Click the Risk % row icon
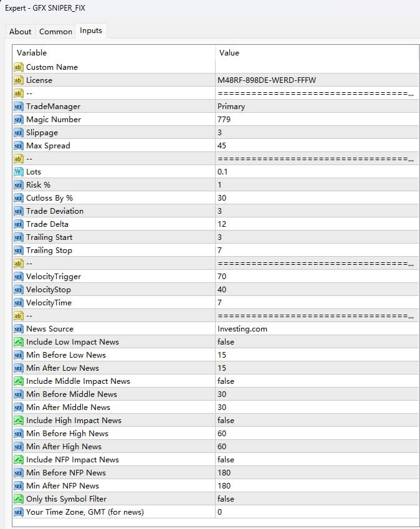 tap(18, 185)
